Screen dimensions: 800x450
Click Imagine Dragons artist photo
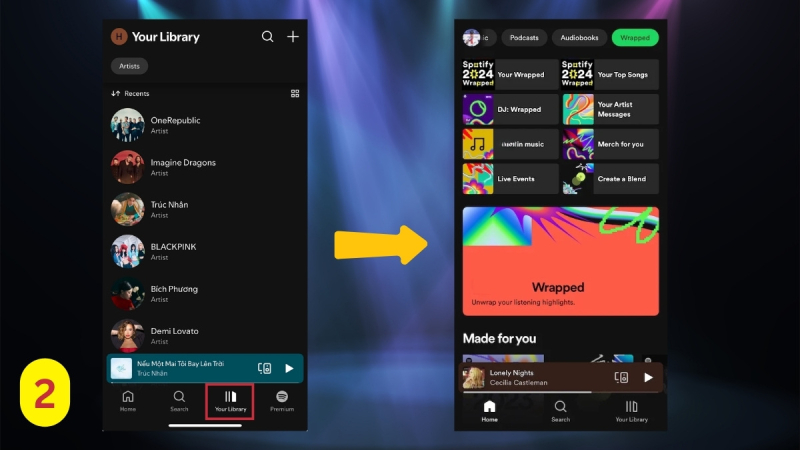[x=128, y=167]
